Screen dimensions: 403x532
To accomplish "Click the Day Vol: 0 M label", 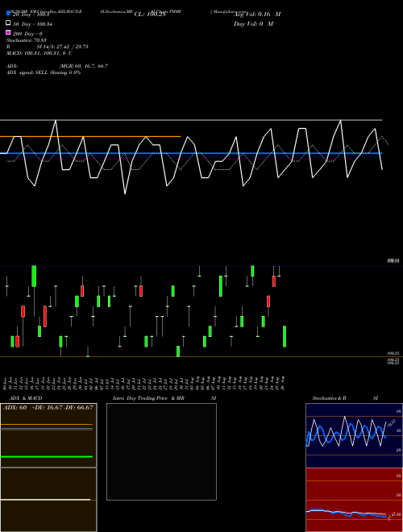I will click(253, 24).
